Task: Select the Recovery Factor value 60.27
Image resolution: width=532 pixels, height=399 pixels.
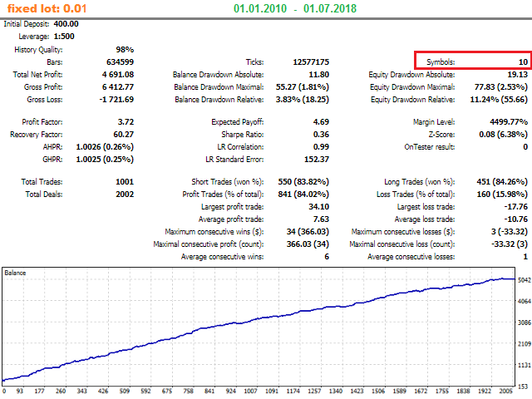Action: pyautogui.click(x=123, y=134)
